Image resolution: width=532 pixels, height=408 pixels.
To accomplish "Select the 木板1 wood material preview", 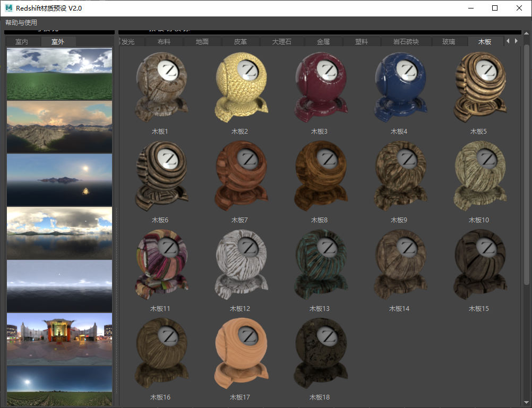I will click(x=159, y=87).
